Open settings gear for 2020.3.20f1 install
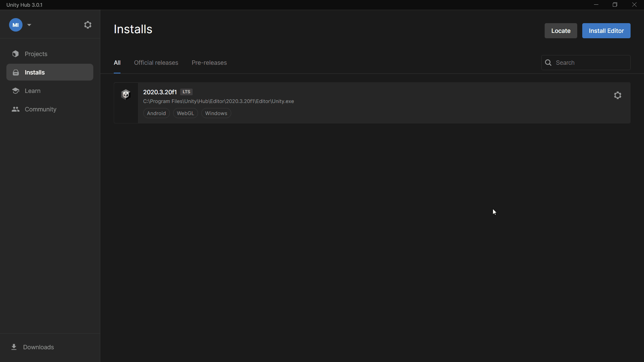The height and width of the screenshot is (362, 644). (x=617, y=96)
